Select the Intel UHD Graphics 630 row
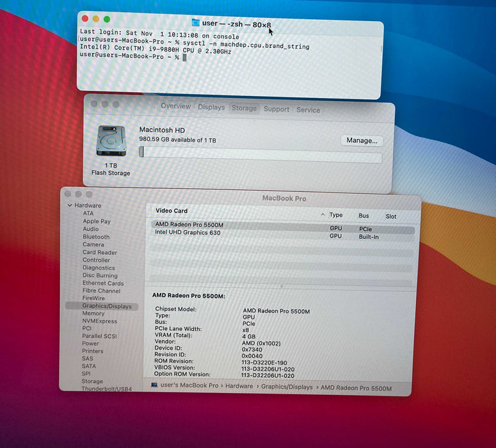 coord(282,234)
